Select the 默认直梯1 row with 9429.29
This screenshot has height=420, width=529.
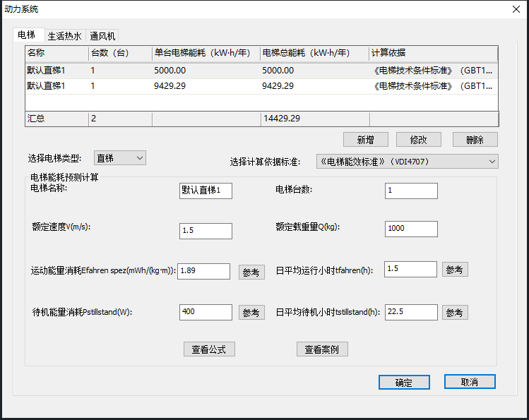point(261,86)
